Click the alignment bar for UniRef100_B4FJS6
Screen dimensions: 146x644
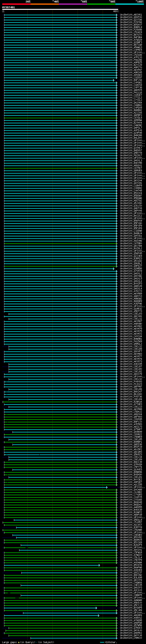59,80
